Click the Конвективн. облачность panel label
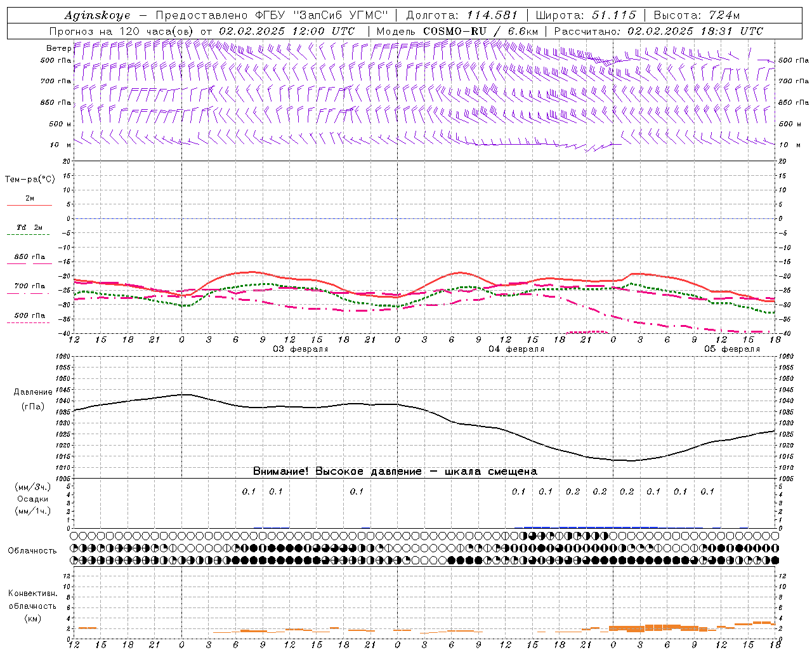Screen dimensions: 812x650 click(x=32, y=600)
